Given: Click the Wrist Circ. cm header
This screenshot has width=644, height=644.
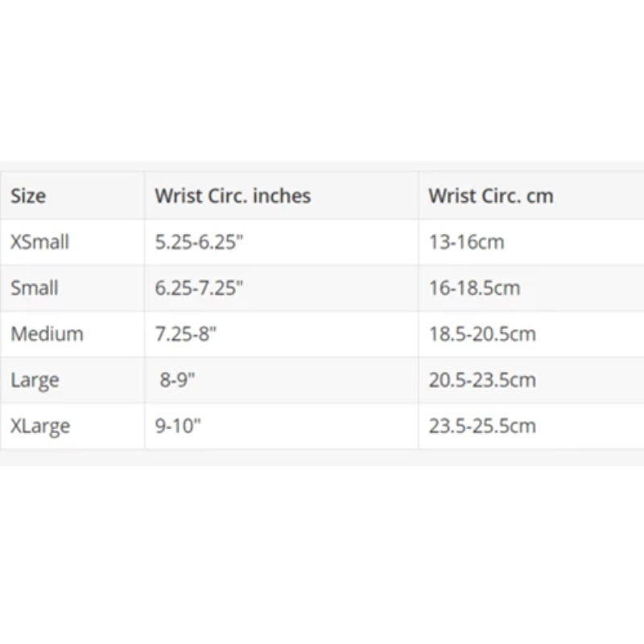Looking at the screenshot, I should tap(490, 196).
